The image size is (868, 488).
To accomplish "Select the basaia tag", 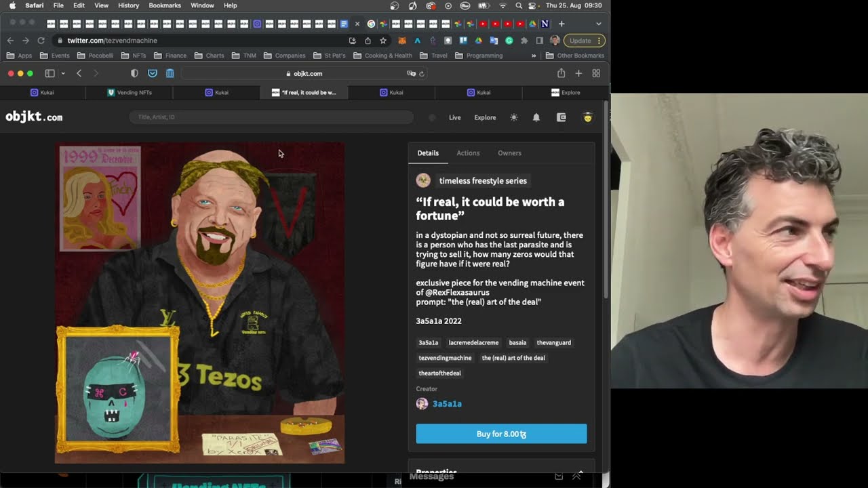I will (x=517, y=343).
